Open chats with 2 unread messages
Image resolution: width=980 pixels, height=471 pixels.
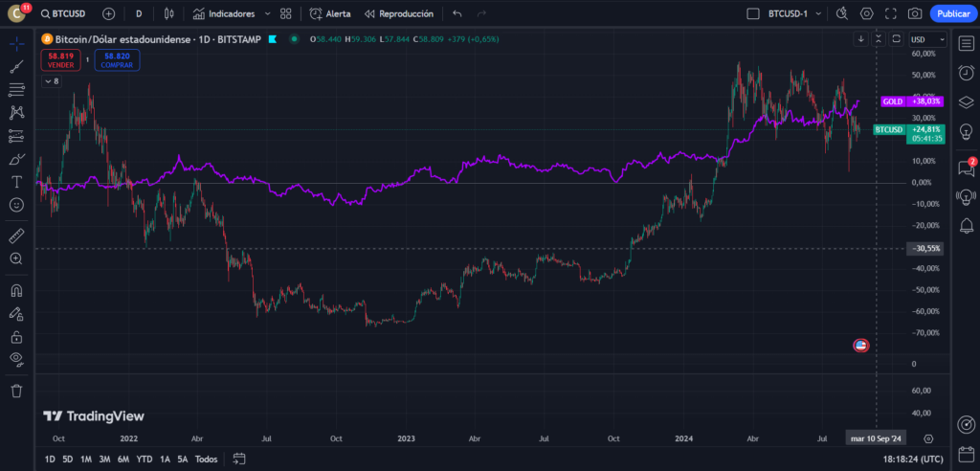(x=966, y=167)
